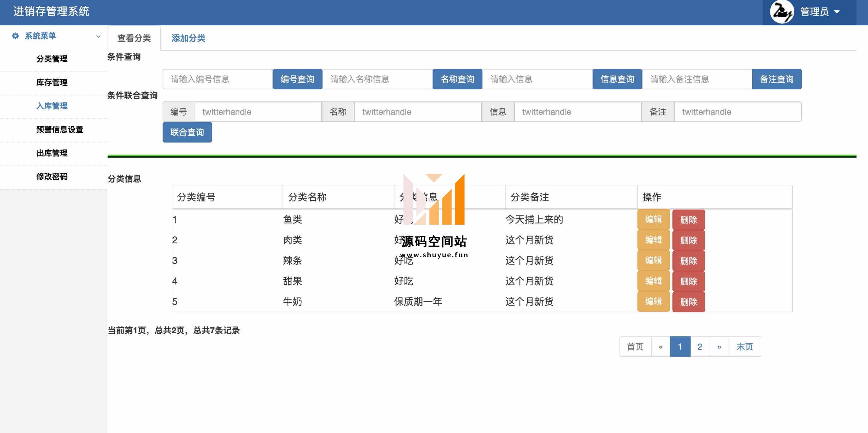Screen dimensions: 868x433
Task: Focus the 备注 twitterhandle input field
Action: [x=737, y=112]
